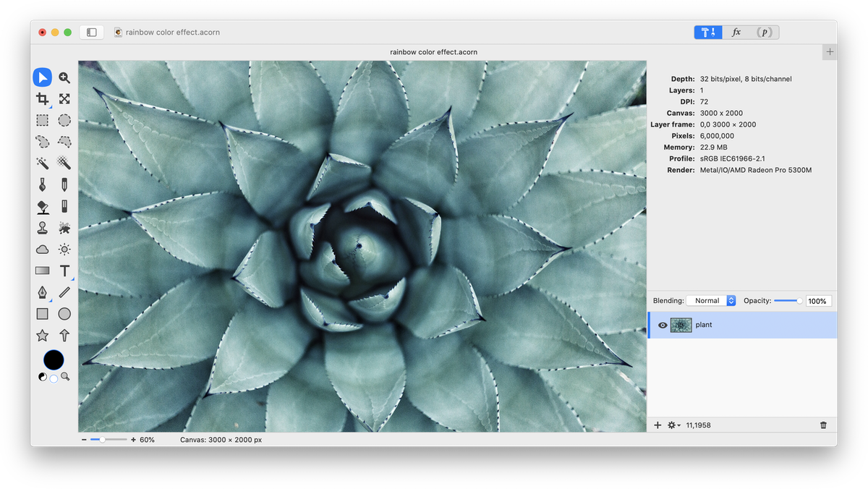Select the Rectangular selection tool

tap(43, 120)
